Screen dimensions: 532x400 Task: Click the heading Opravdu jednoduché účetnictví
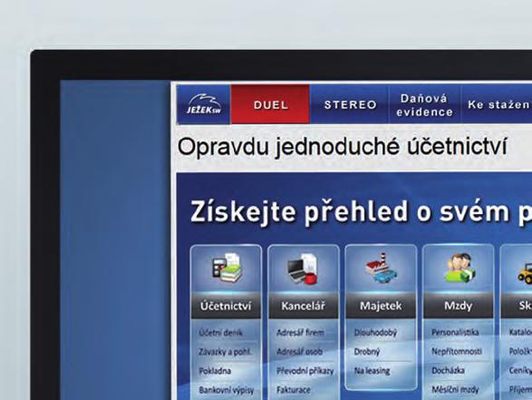pyautogui.click(x=342, y=147)
